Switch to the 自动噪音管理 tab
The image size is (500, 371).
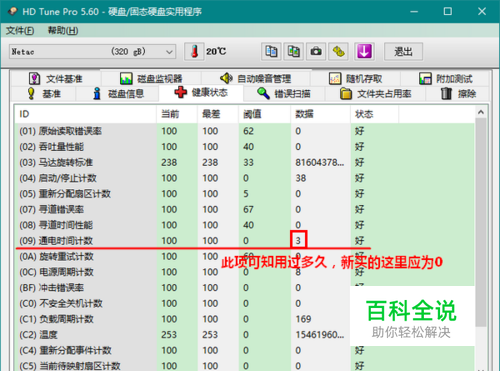[256, 79]
